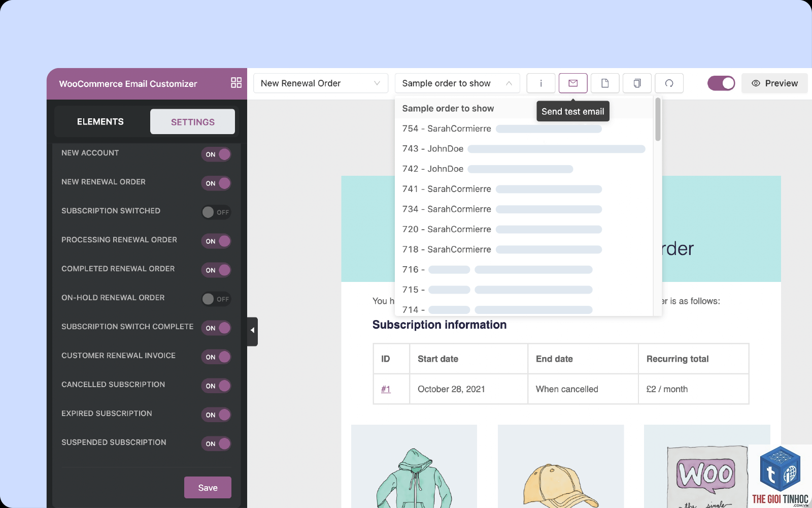Screen dimensions: 812x508
Task: Click the Recurring total column header
Action: pos(694,359)
